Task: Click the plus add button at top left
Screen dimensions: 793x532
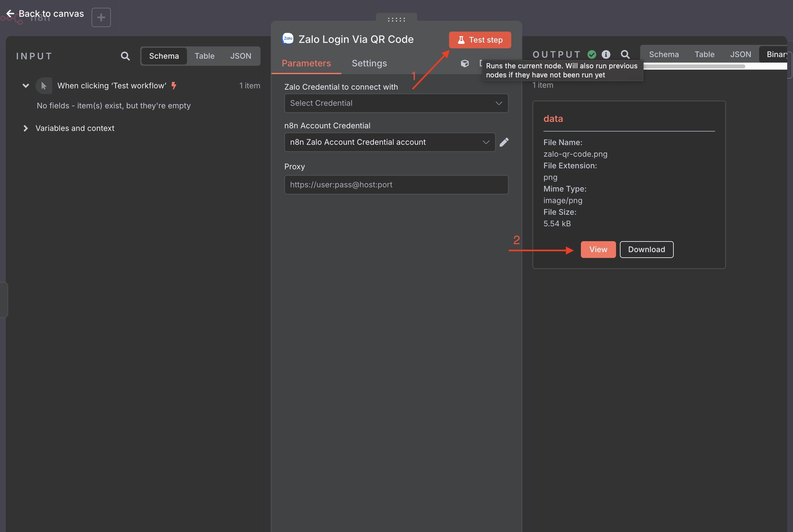Action: pos(101,17)
